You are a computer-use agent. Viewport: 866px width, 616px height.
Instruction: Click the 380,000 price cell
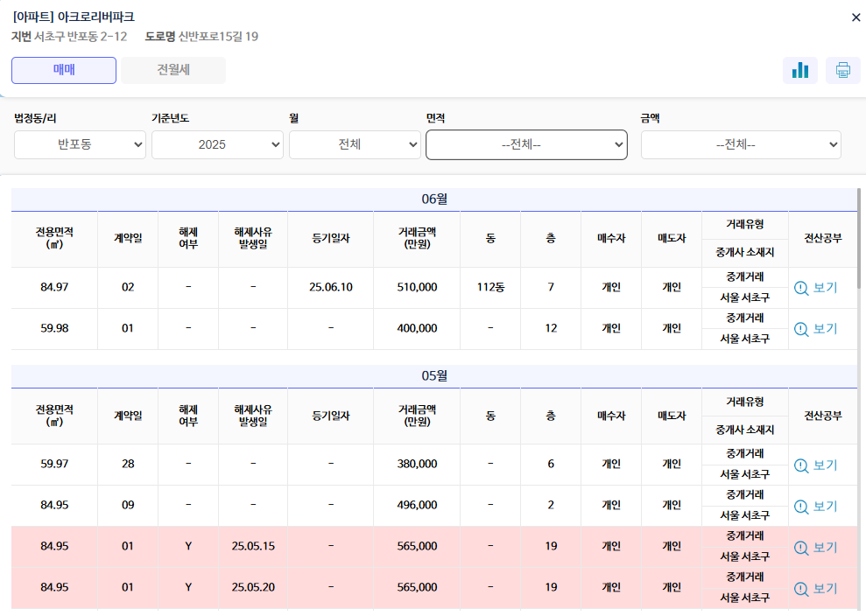417,465
